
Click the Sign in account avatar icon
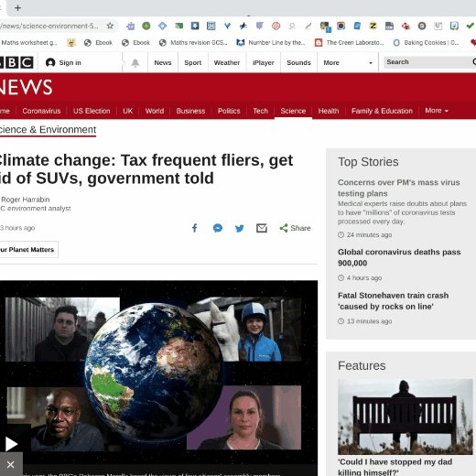coord(50,62)
